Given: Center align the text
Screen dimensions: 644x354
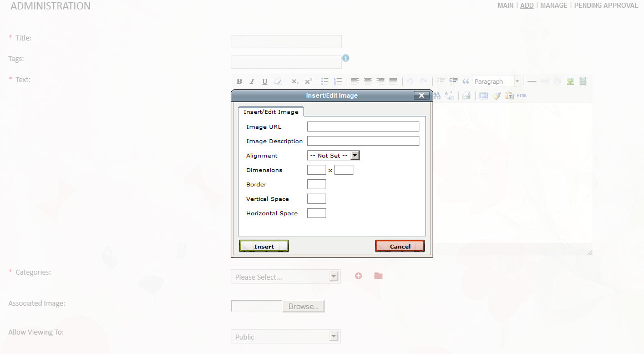Looking at the screenshot, I should [x=368, y=82].
